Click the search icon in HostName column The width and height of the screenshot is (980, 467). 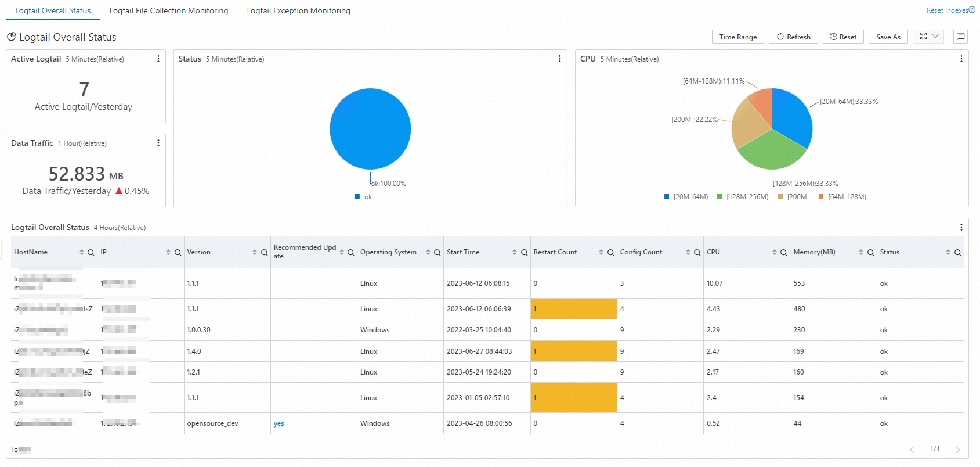[91, 253]
